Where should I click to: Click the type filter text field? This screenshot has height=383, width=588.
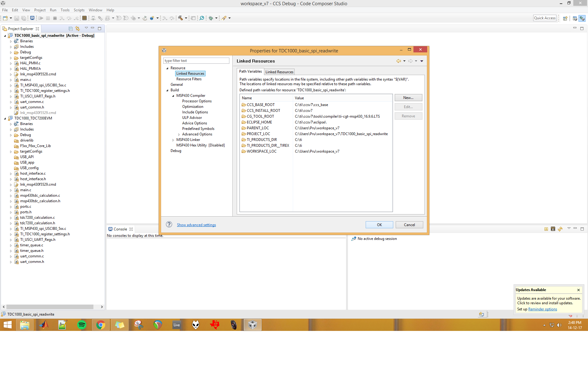tap(196, 61)
